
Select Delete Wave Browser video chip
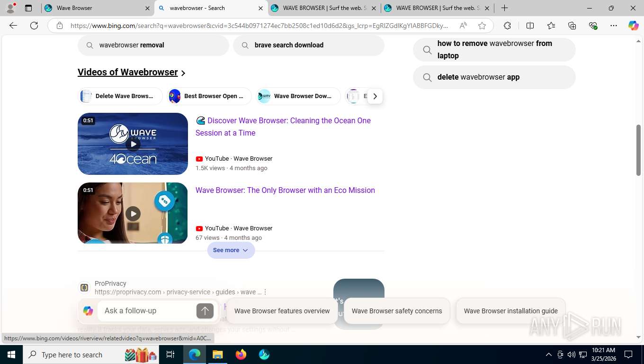click(120, 96)
